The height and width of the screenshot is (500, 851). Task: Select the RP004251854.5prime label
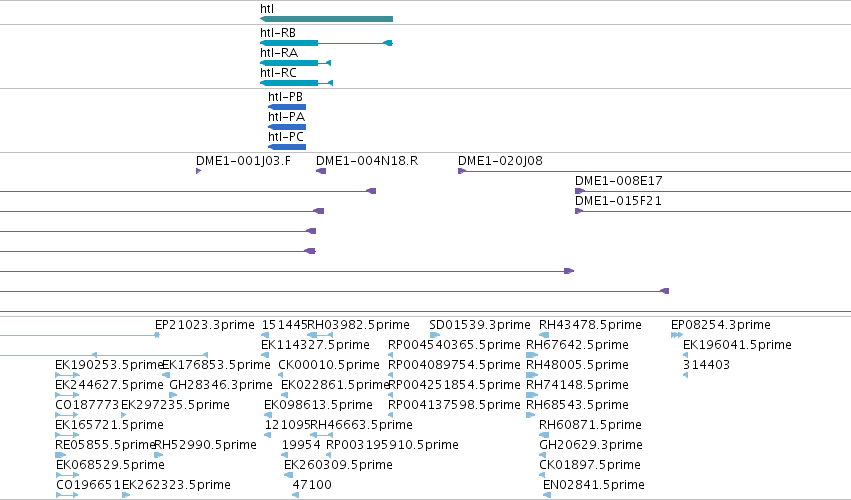(454, 385)
